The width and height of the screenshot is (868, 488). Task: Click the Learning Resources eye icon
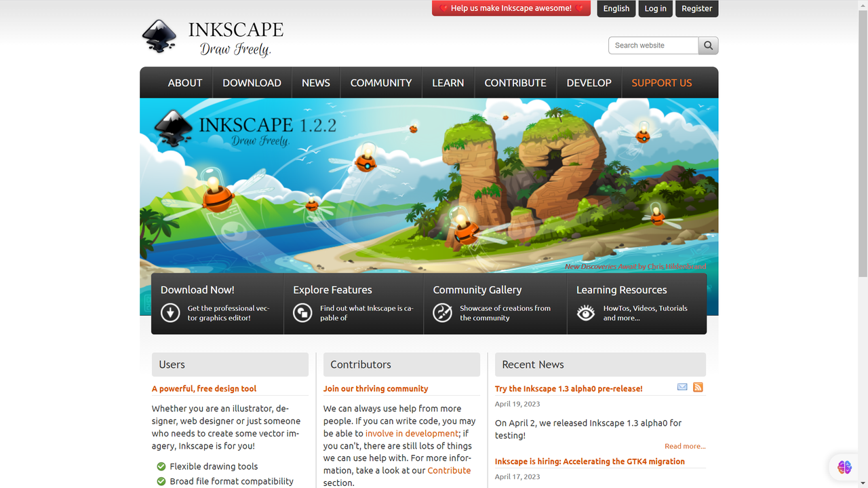[585, 312]
